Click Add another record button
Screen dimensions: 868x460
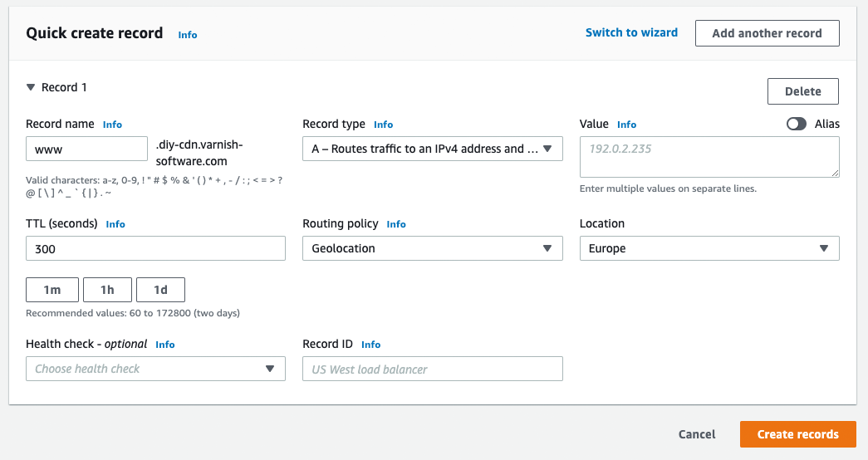(x=767, y=33)
